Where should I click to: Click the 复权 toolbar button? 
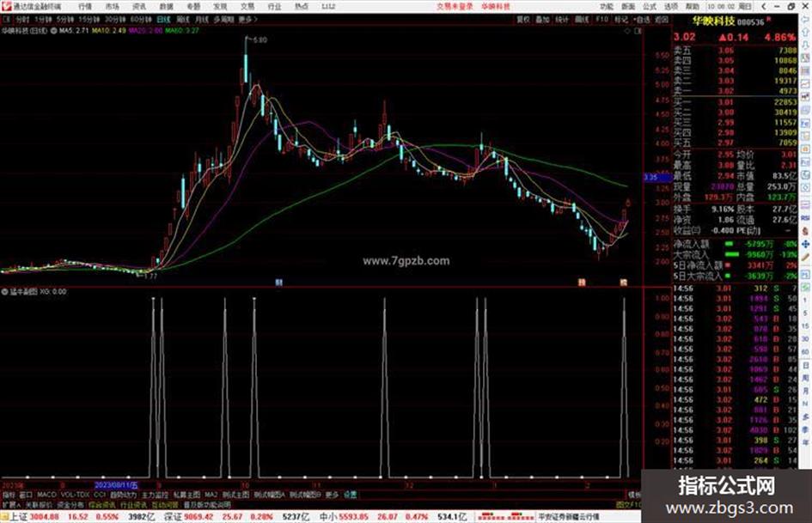point(523,19)
